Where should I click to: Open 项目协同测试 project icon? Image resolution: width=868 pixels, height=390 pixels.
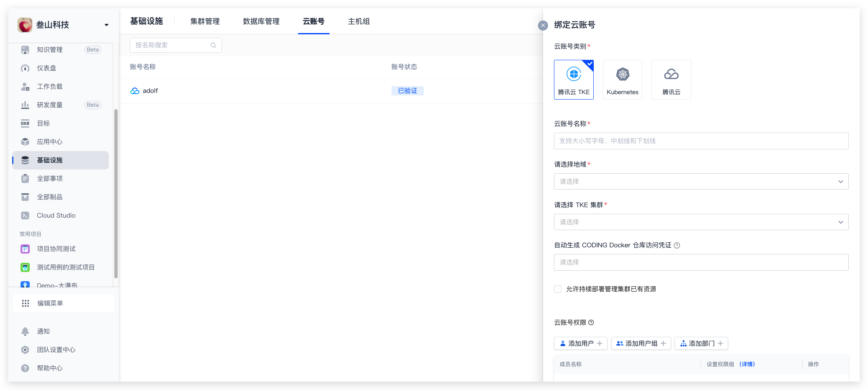25,249
